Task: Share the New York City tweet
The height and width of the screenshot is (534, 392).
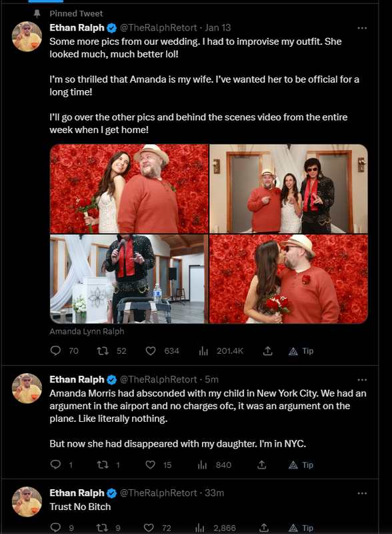Action: click(261, 465)
